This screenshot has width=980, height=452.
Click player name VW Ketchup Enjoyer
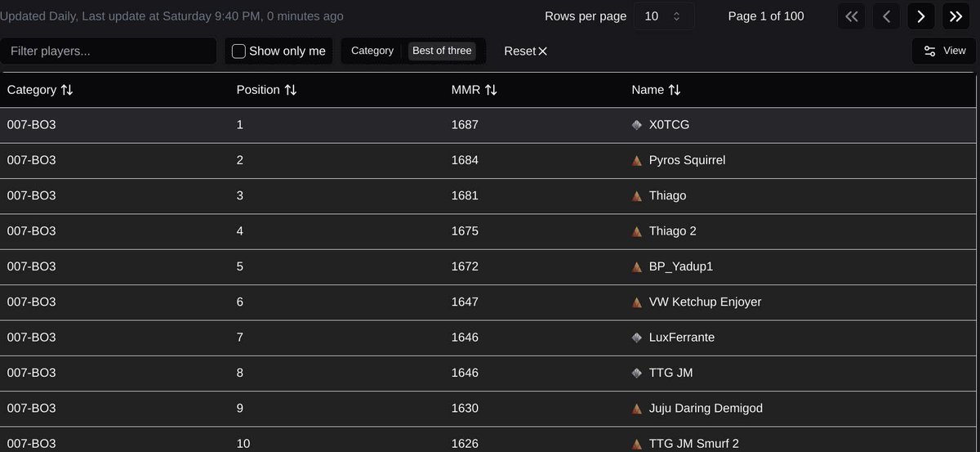(705, 302)
